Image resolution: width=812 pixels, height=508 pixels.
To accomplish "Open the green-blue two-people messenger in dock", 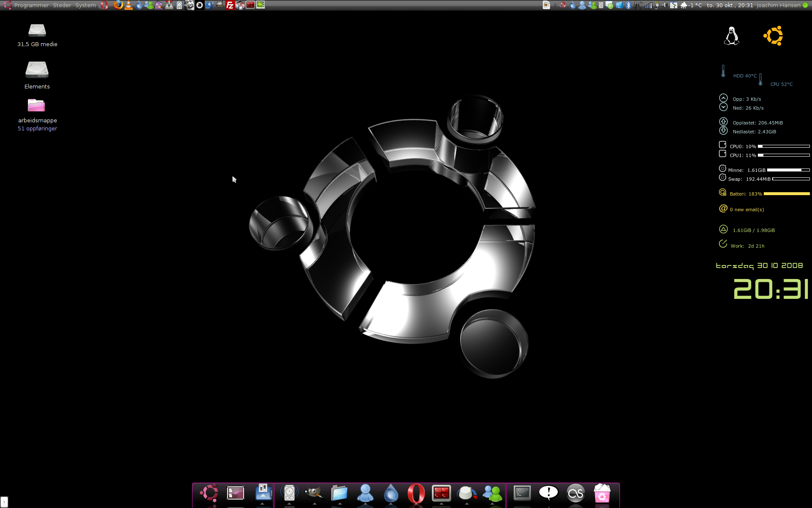I will [x=492, y=493].
